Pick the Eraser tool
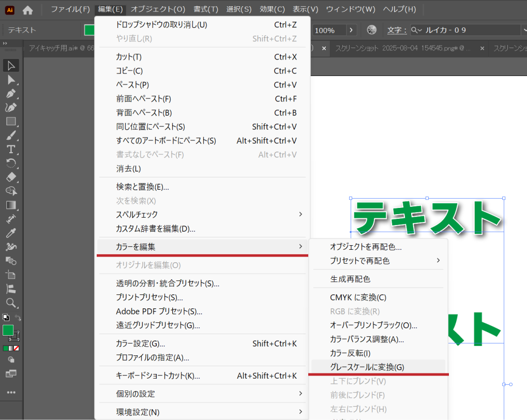Viewport: 527px width, 420px height. [11, 177]
